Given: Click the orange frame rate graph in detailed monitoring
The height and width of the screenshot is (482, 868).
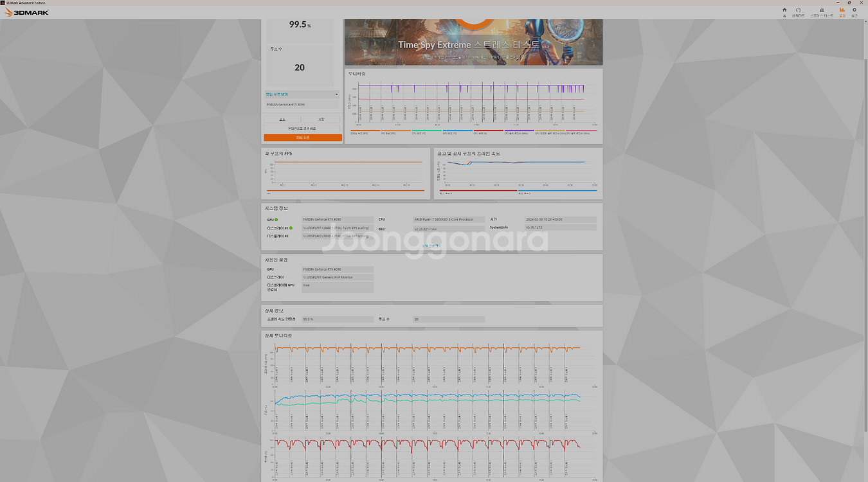Looking at the screenshot, I should 427,348.
